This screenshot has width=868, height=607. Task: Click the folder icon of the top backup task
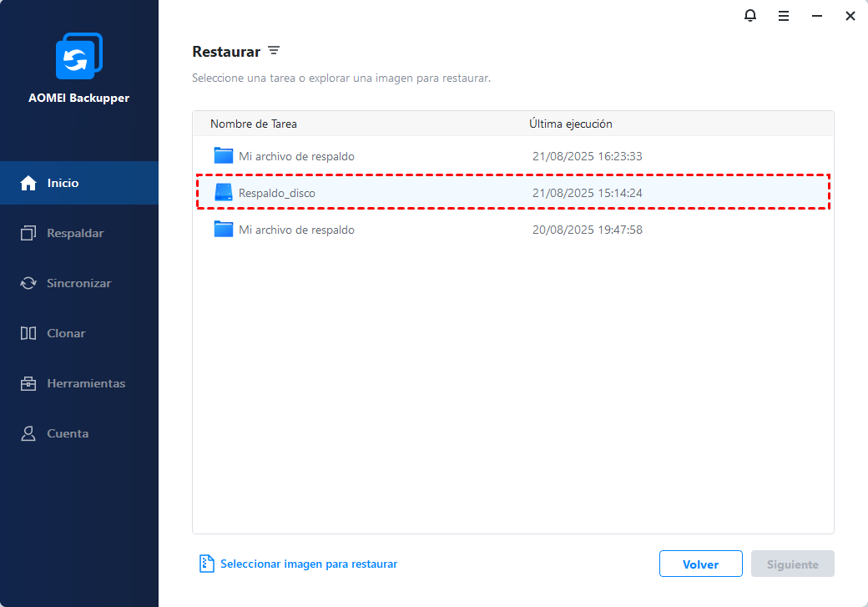[x=223, y=156]
